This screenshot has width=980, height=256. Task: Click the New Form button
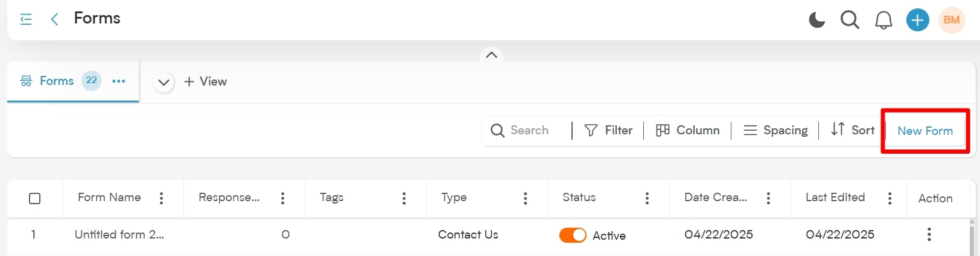point(925,131)
